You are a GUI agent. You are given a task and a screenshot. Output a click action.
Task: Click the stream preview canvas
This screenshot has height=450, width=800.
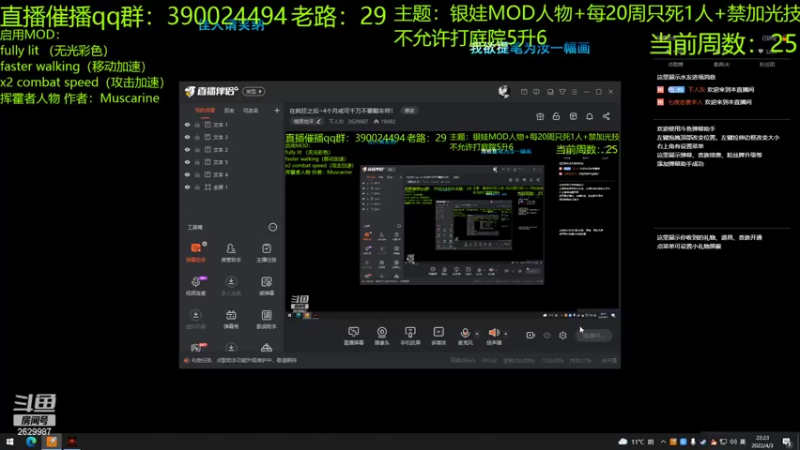[x=453, y=224]
